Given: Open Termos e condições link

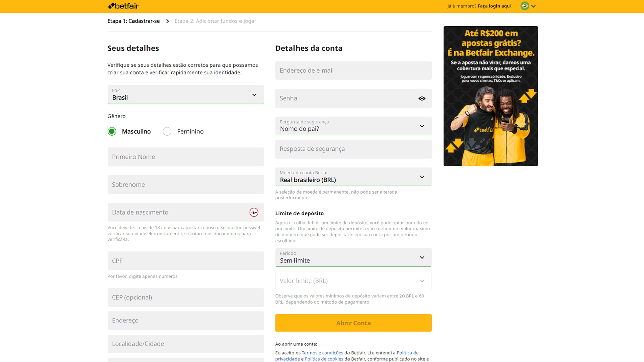Looking at the screenshot, I should pos(322,353).
